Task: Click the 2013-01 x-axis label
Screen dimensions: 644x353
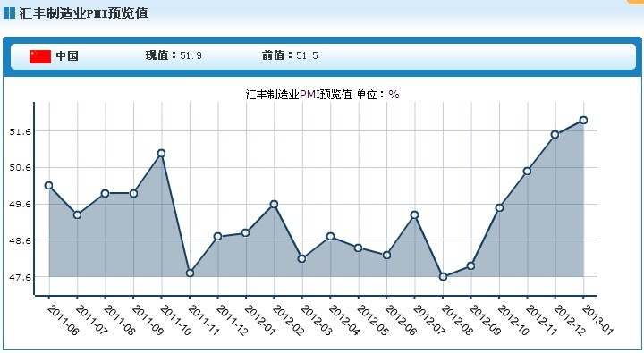Action: click(597, 320)
